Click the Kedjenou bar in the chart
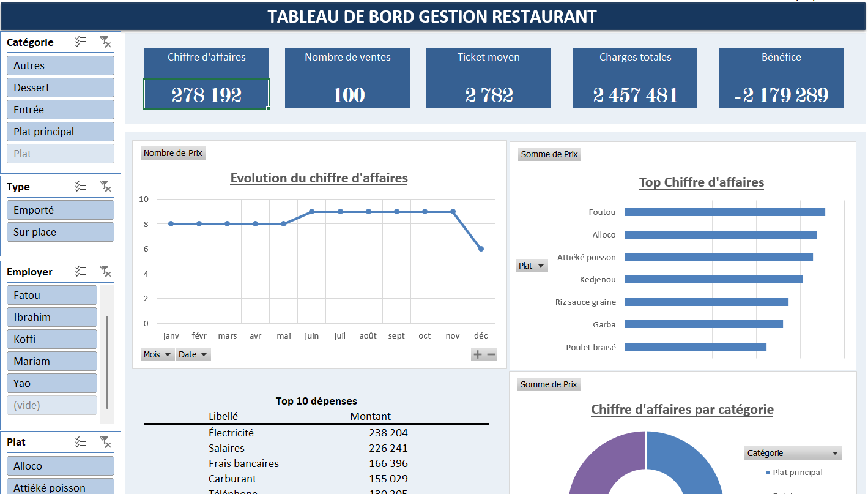 click(x=713, y=279)
